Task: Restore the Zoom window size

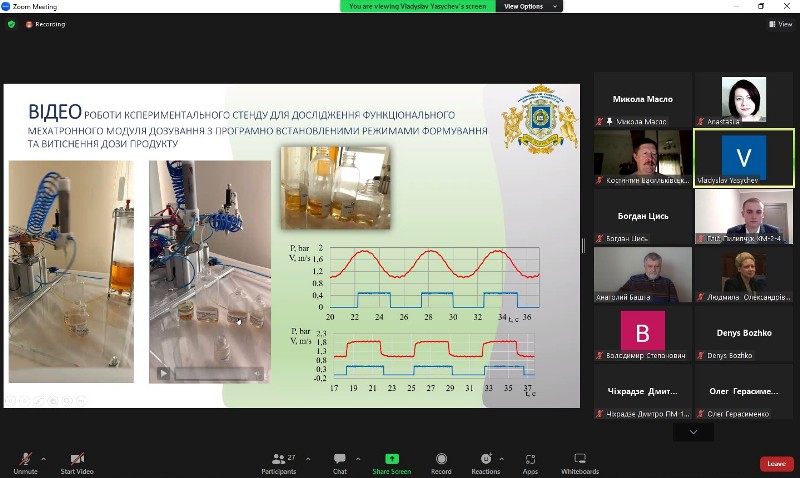Action: coord(761,6)
